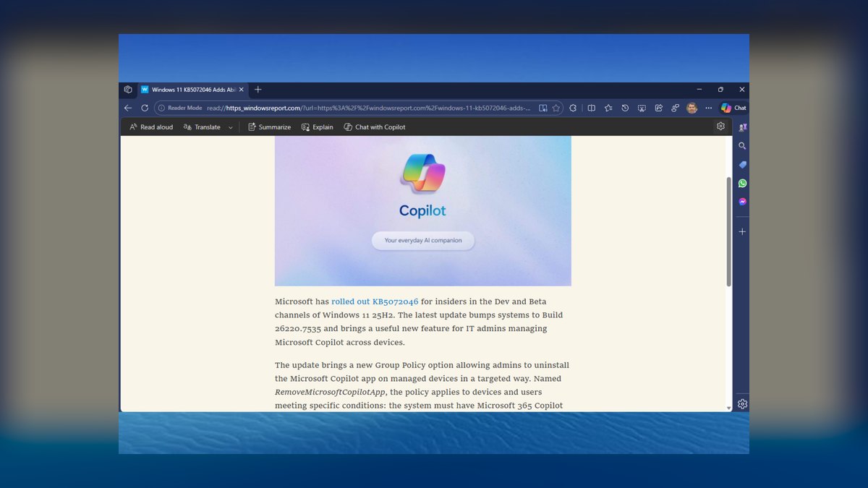This screenshot has width=868, height=488.
Task: Click the scrollbar down arrow
Action: click(728, 408)
